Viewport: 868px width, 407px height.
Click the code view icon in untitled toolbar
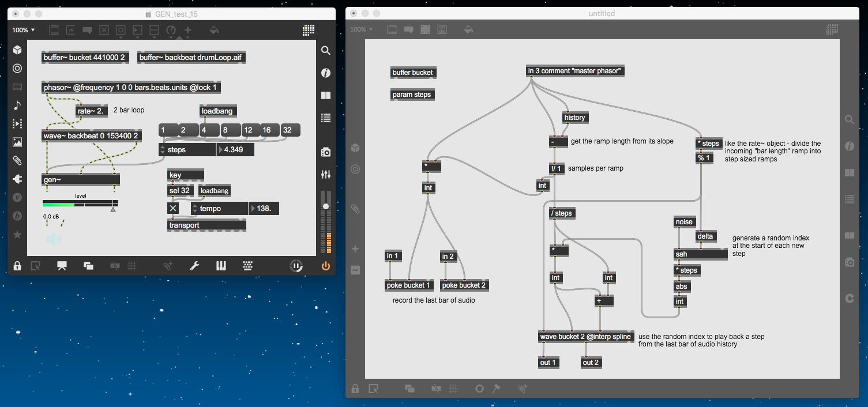point(442,29)
